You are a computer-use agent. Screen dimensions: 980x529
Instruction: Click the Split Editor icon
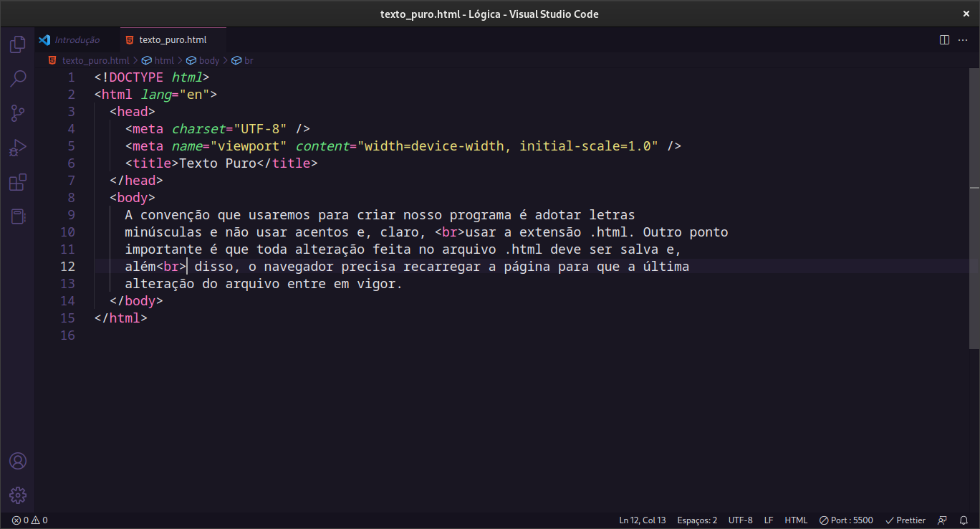[x=944, y=40]
